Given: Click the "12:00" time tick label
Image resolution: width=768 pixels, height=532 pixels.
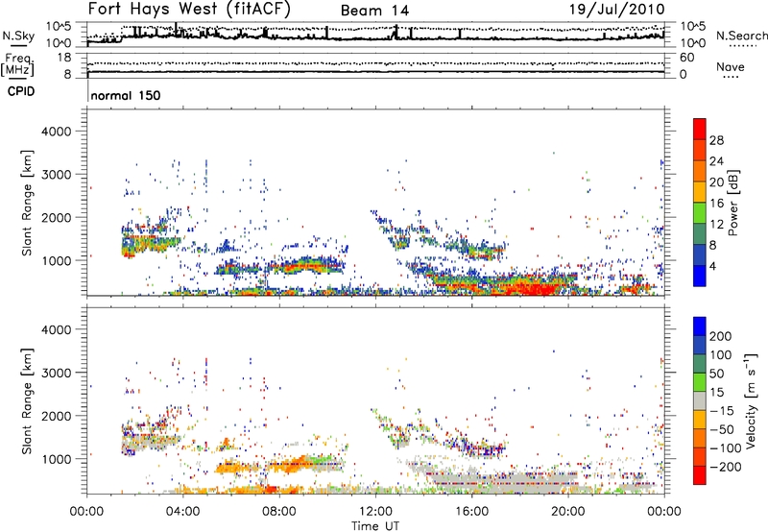Looking at the screenshot, I should tap(375, 512).
